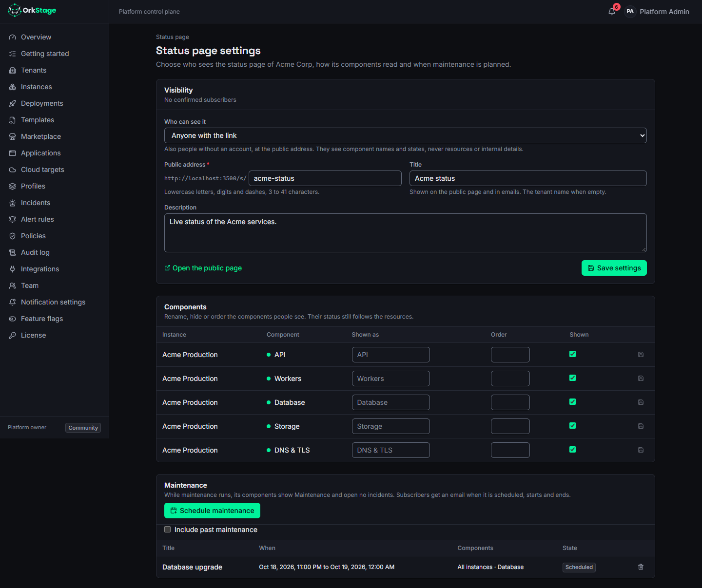
Task: Go to Tenants in the sidebar
Action: coord(54,70)
